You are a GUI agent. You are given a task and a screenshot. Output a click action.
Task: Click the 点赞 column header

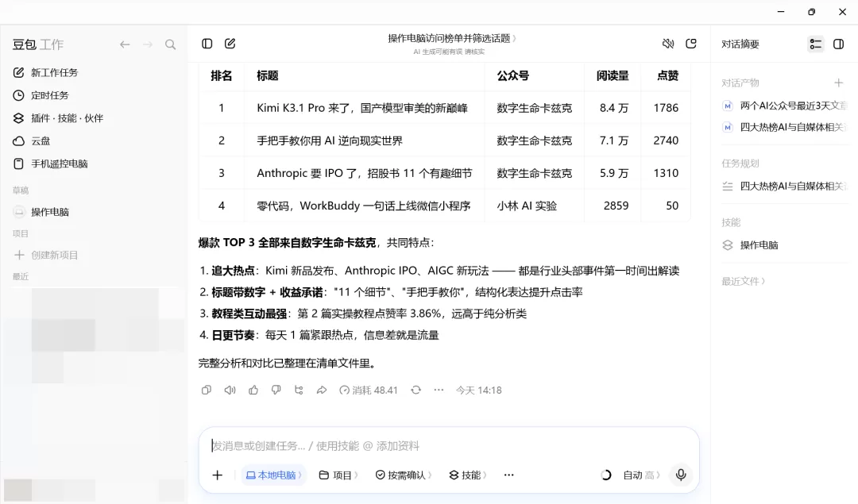667,76
